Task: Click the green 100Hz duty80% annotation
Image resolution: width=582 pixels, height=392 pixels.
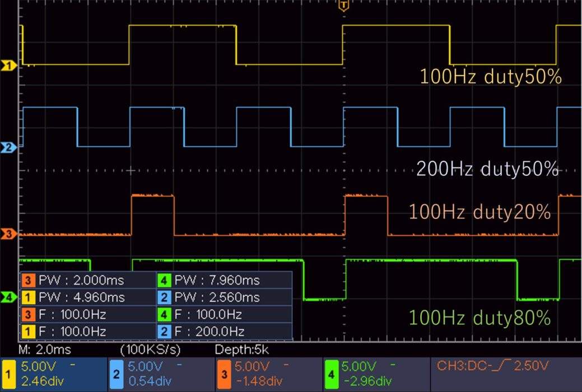Action: [479, 318]
